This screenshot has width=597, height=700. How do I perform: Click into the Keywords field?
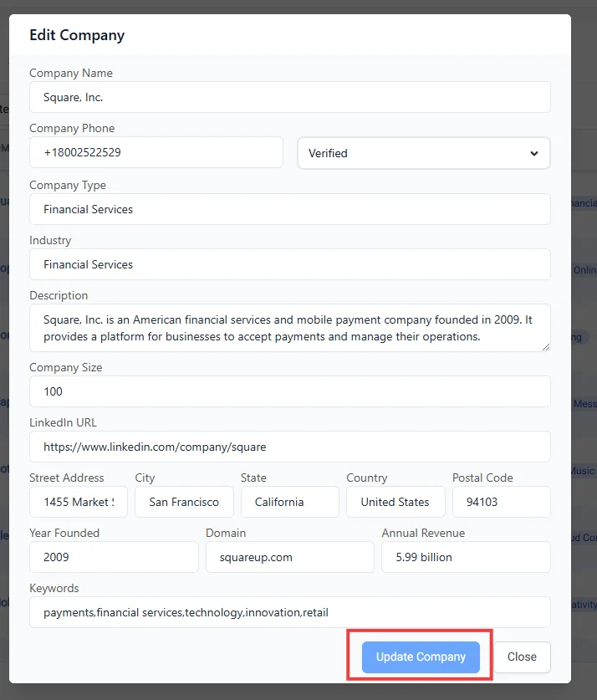290,612
